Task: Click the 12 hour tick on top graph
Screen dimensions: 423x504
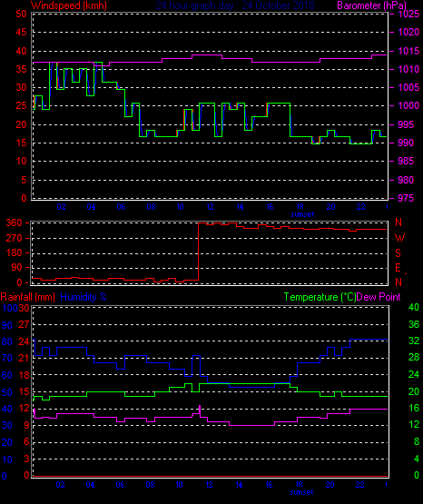Action: (x=210, y=207)
